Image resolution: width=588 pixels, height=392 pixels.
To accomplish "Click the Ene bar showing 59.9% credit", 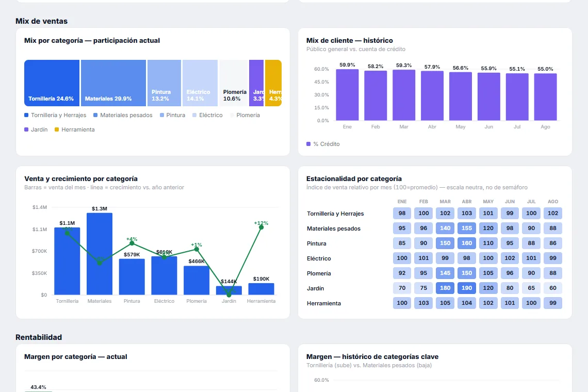I will [x=347, y=95].
